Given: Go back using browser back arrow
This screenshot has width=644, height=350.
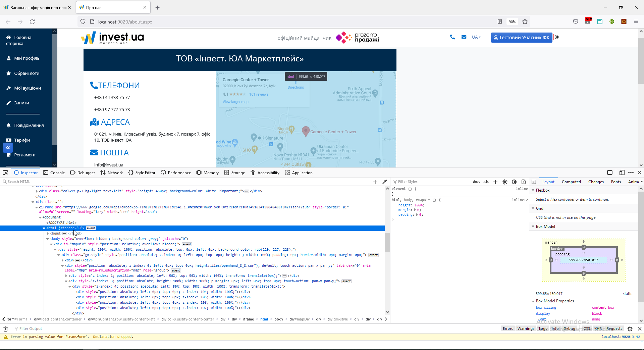Looking at the screenshot, I should (8, 22).
